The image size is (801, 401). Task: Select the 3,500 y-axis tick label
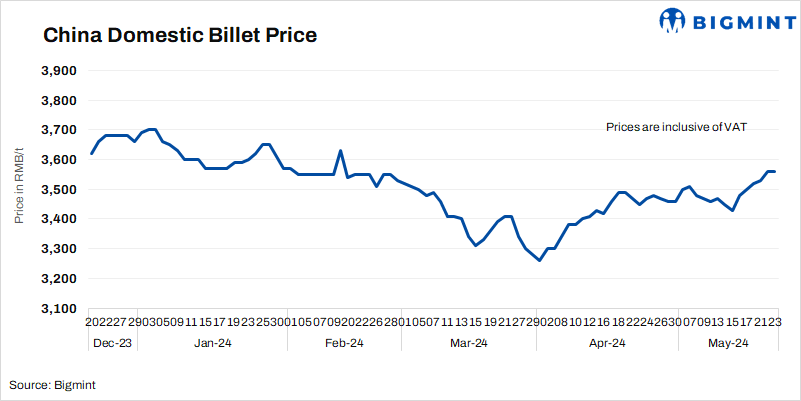click(60, 189)
